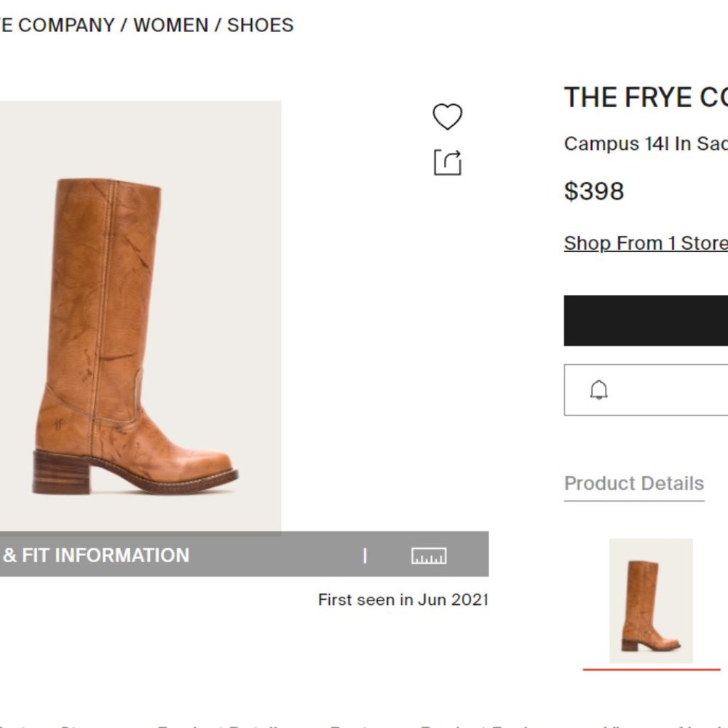Click the share arrow icon
The image size is (728, 728).
tap(448, 162)
